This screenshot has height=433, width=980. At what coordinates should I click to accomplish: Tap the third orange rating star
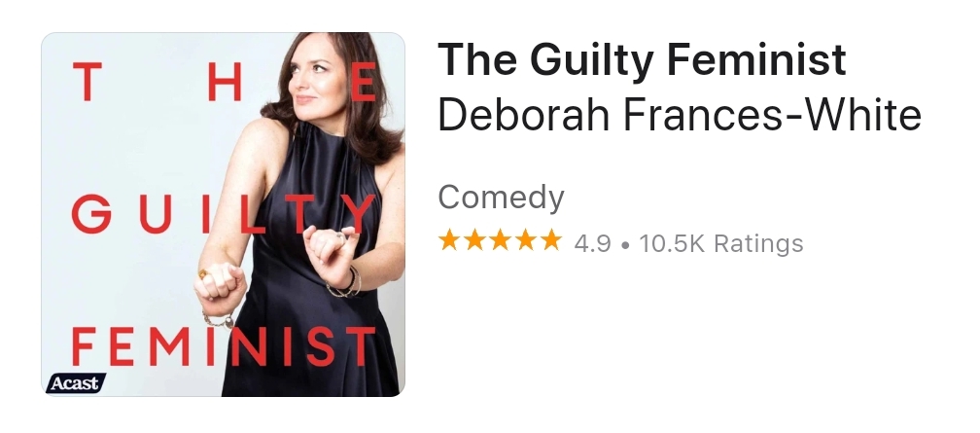click(500, 240)
